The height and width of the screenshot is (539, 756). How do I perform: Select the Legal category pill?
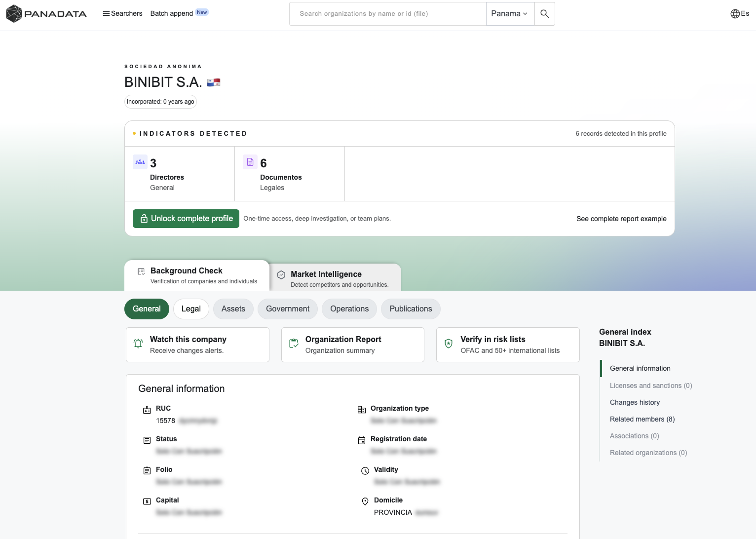(191, 309)
